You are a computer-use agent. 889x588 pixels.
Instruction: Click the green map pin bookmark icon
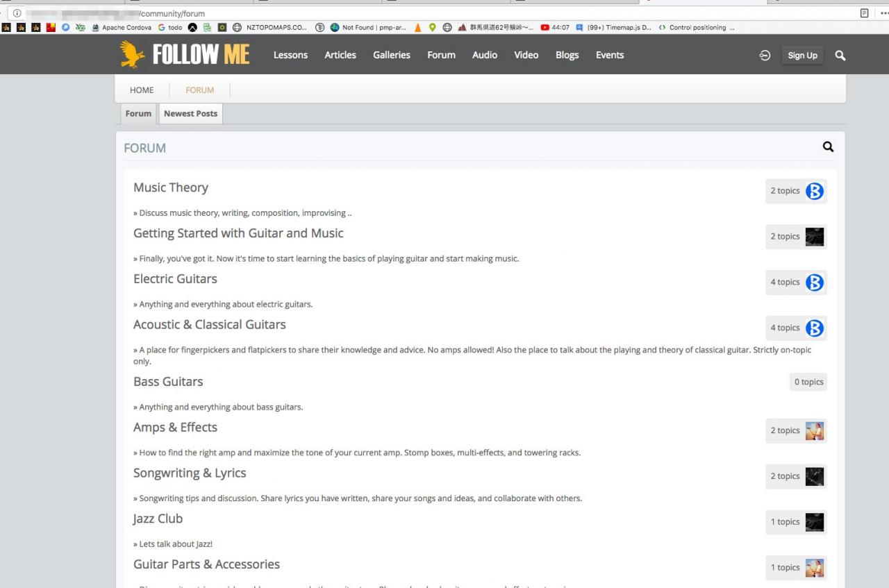[x=433, y=28]
